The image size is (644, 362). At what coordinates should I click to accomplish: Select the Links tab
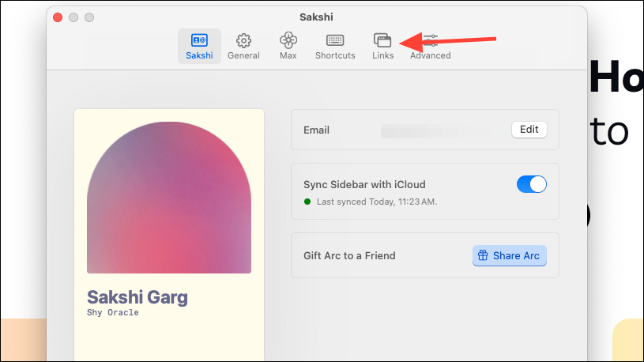pyautogui.click(x=382, y=46)
